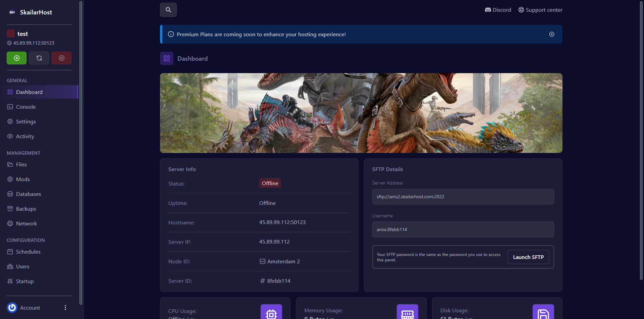Image resolution: width=644 pixels, height=319 pixels.
Task: Open the Network settings icon
Action: click(10, 223)
